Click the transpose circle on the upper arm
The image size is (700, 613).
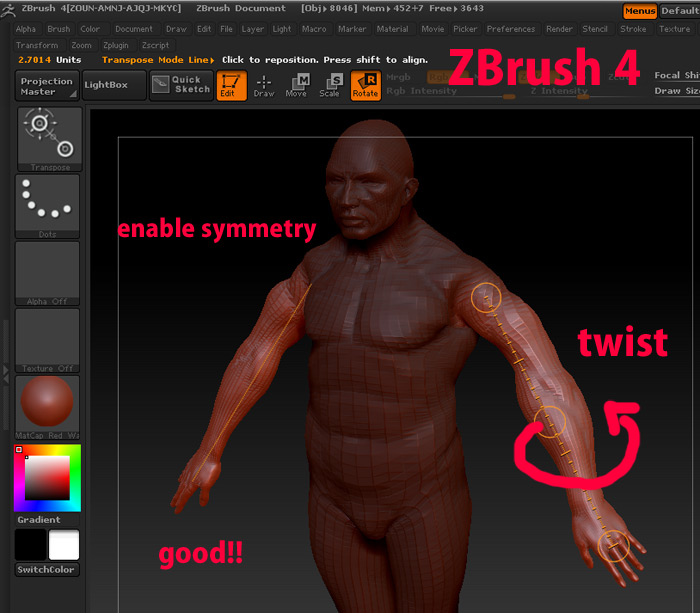[486, 297]
